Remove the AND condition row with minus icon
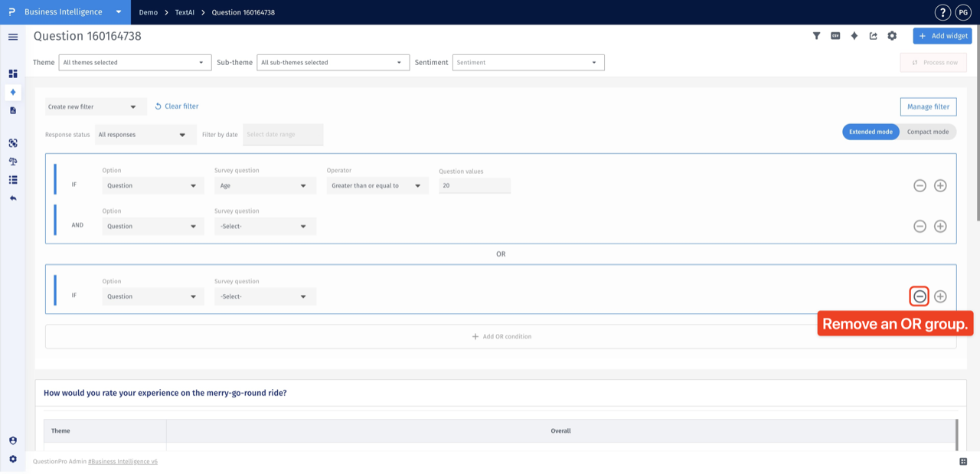Viewport: 980px width, 474px height. click(920, 226)
